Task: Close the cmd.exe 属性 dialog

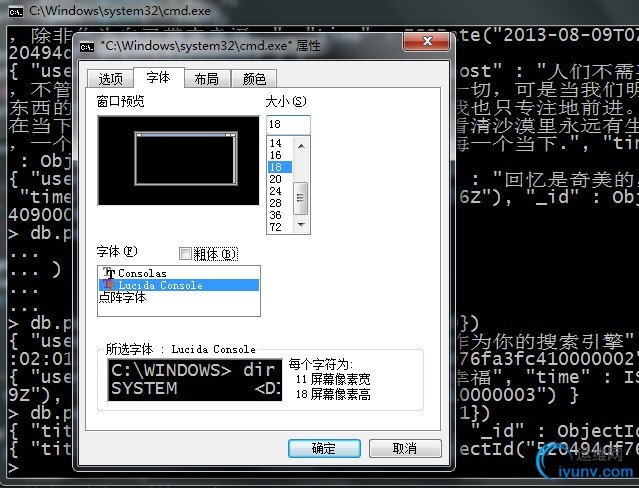Action: tap(427, 41)
